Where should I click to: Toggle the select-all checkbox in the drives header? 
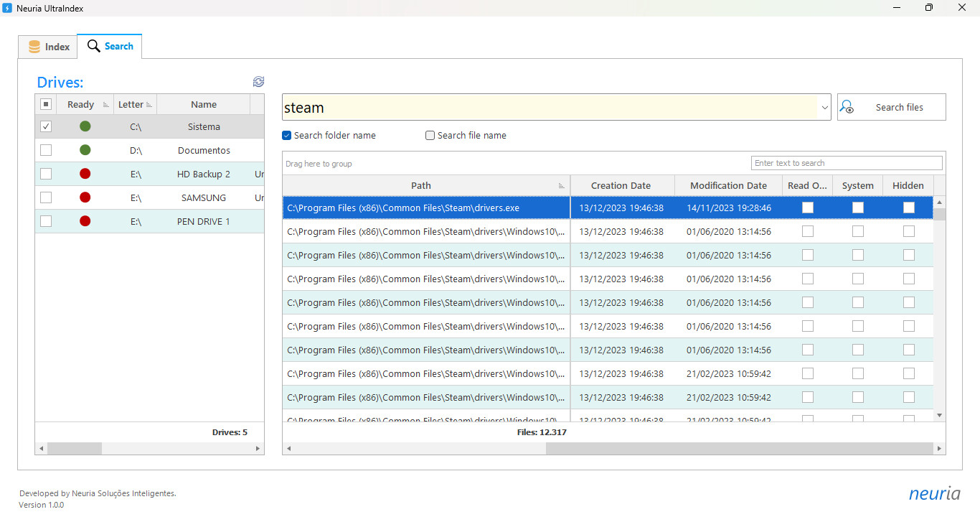tap(46, 103)
